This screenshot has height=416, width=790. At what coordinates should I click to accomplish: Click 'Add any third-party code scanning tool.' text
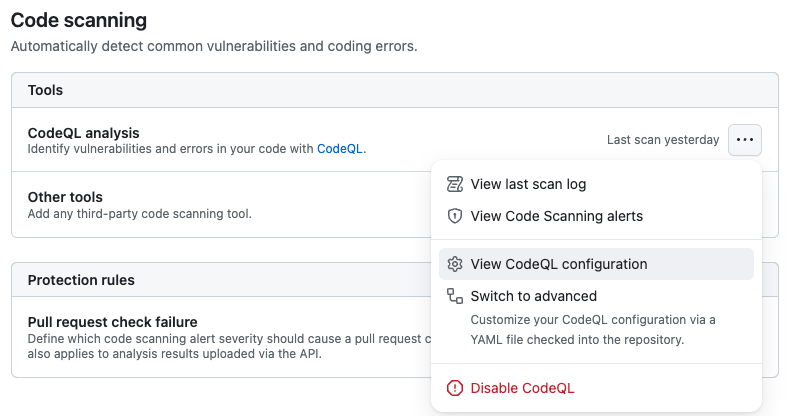point(140,214)
